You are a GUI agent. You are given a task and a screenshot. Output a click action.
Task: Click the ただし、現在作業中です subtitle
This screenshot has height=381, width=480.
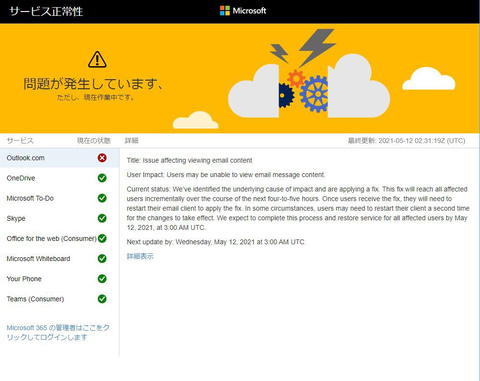(96, 98)
